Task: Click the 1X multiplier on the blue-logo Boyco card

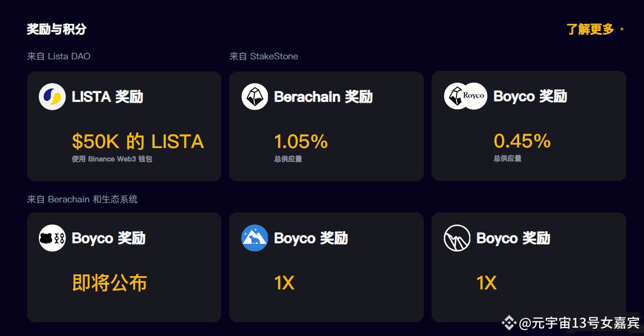Action: [284, 283]
